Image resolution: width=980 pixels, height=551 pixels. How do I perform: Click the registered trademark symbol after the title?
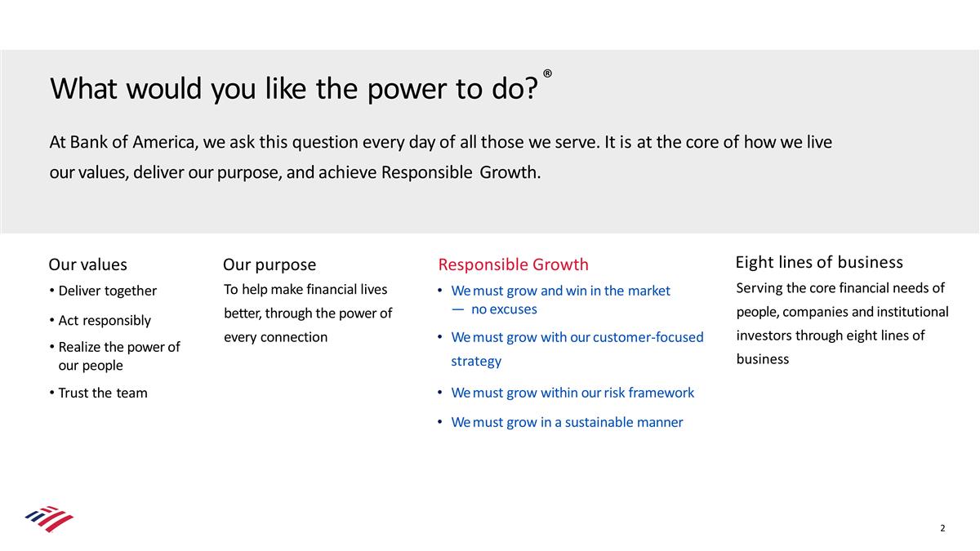click(547, 74)
